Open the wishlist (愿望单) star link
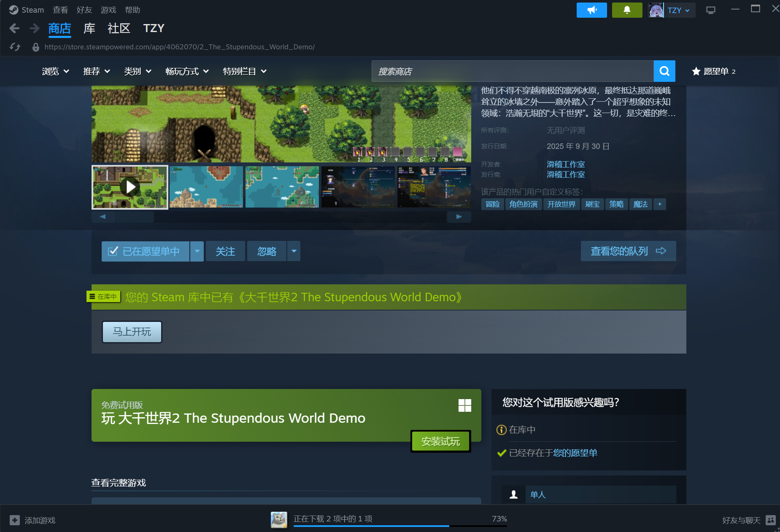780x532 pixels. coord(714,71)
